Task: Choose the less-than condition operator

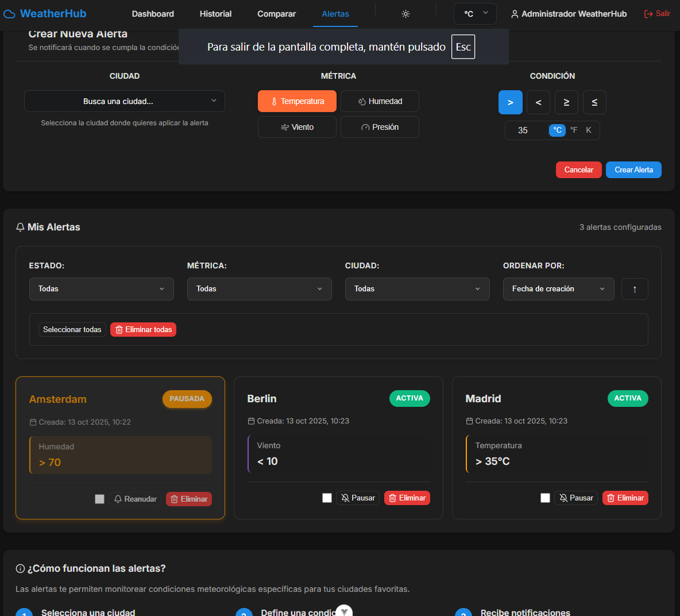Action: pos(538,102)
